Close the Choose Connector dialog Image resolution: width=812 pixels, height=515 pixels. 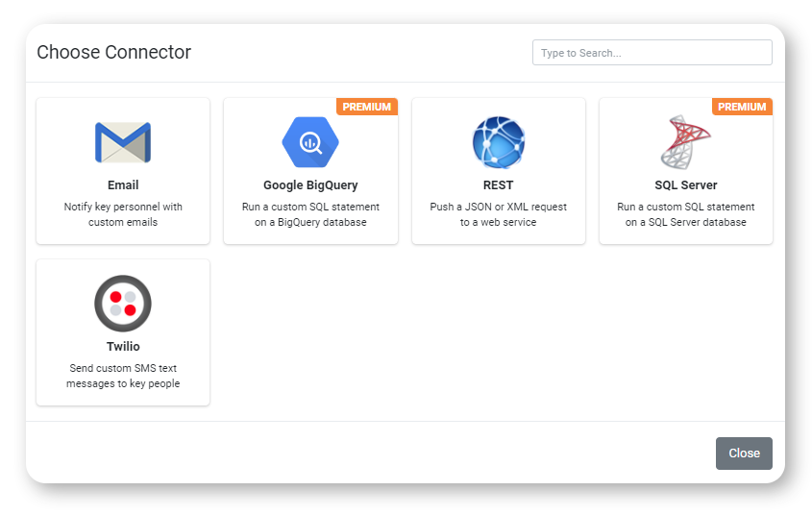[744, 454]
